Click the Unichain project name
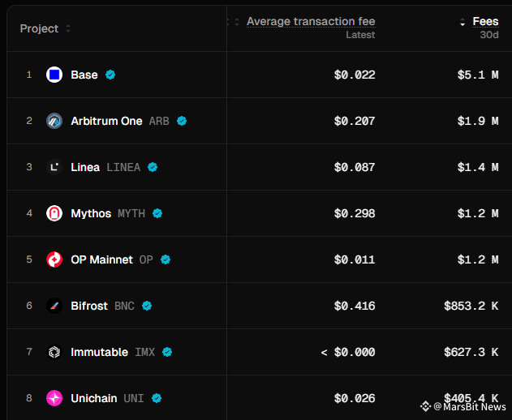512x420 pixels. [94, 398]
